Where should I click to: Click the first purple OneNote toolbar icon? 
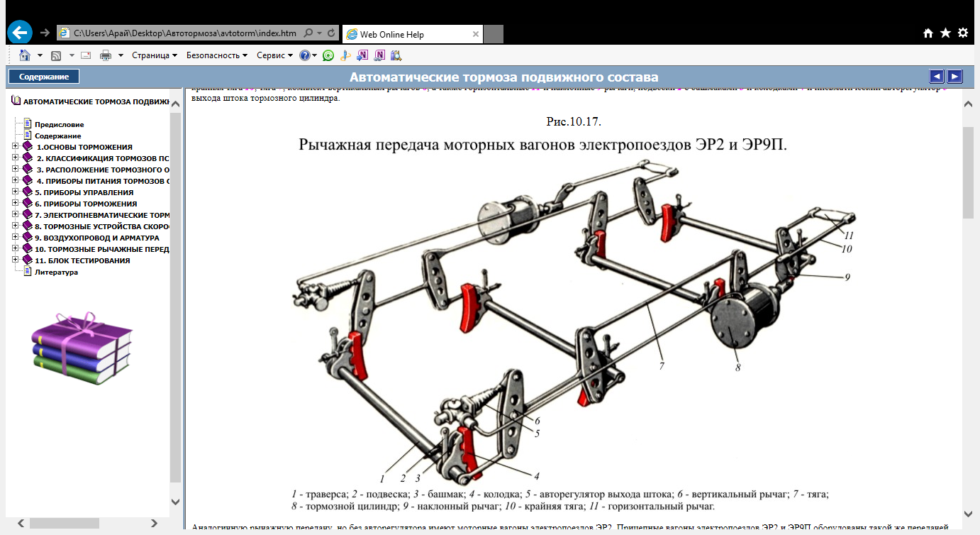[362, 55]
